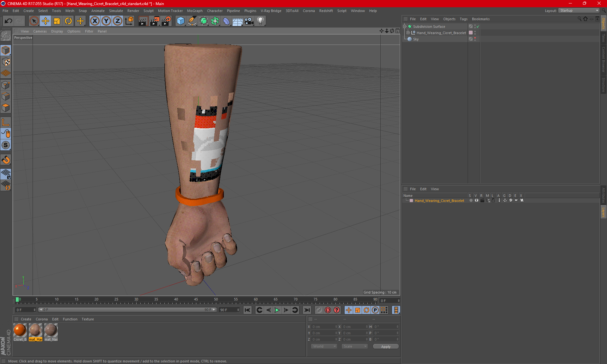This screenshot has width=607, height=364.
Task: Switch to Polygons mode
Action: tap(6, 108)
